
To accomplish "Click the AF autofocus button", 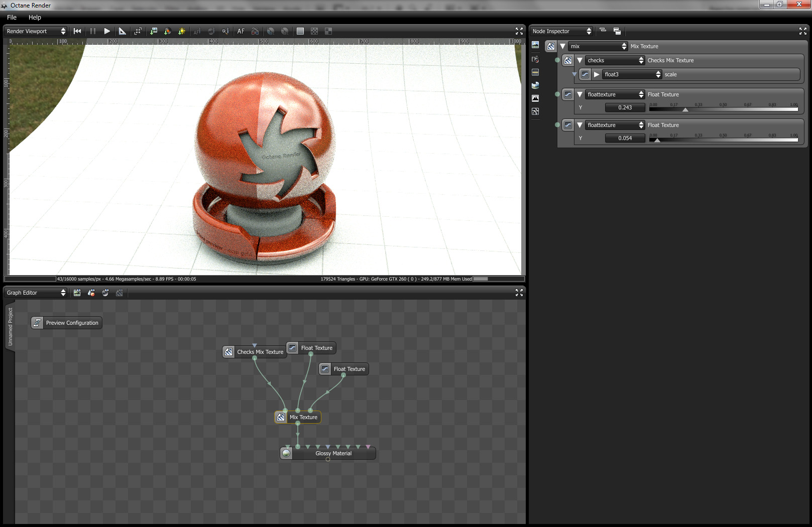I will point(241,31).
